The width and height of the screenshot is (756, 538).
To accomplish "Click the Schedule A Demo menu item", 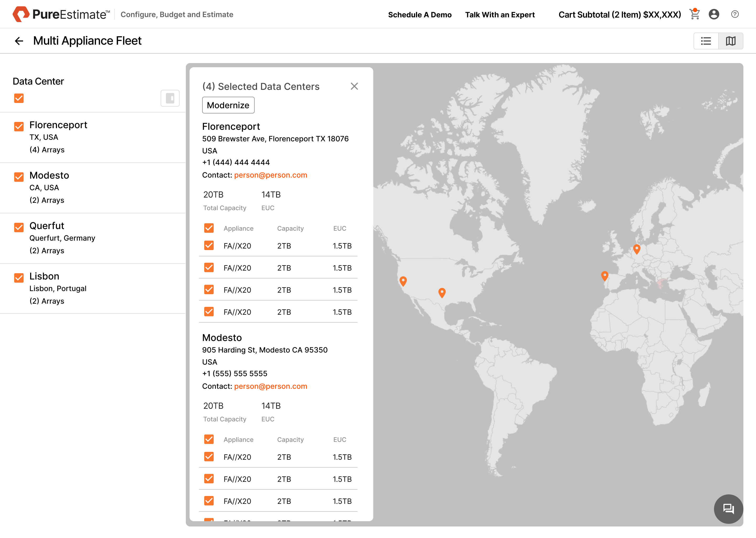I will (x=420, y=14).
